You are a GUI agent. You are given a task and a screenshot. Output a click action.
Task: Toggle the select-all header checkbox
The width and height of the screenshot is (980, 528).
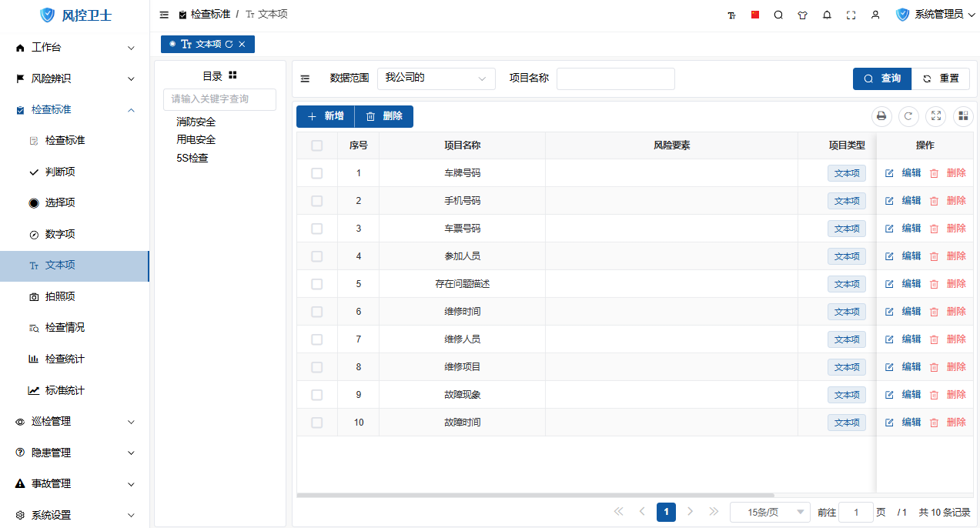[x=316, y=145]
